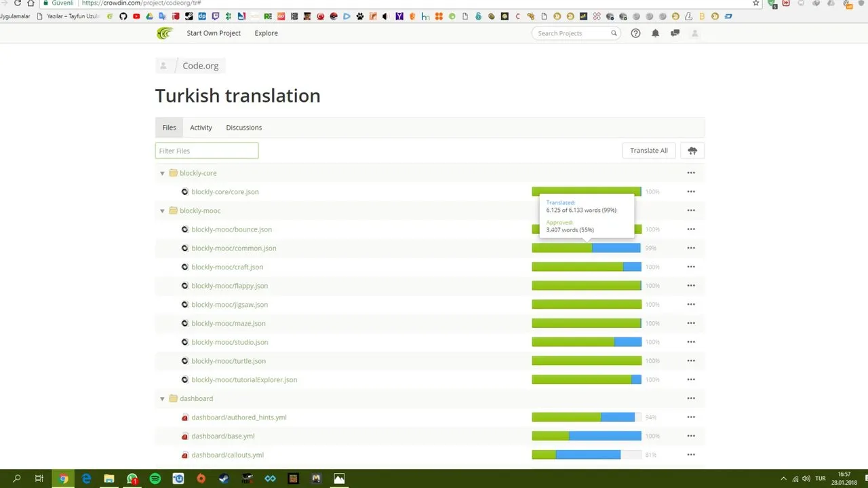The height and width of the screenshot is (488, 868).
Task: Open Microsoft Edge from the taskbar
Action: (x=86, y=478)
